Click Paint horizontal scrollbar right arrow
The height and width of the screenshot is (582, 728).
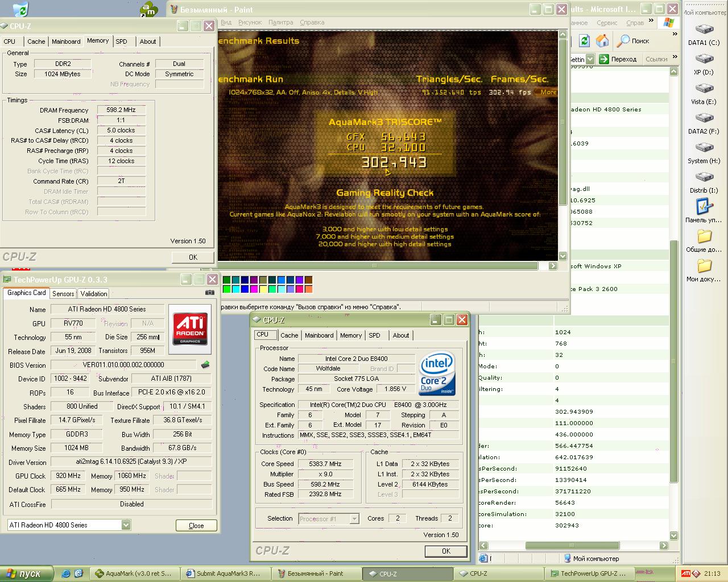coord(553,265)
